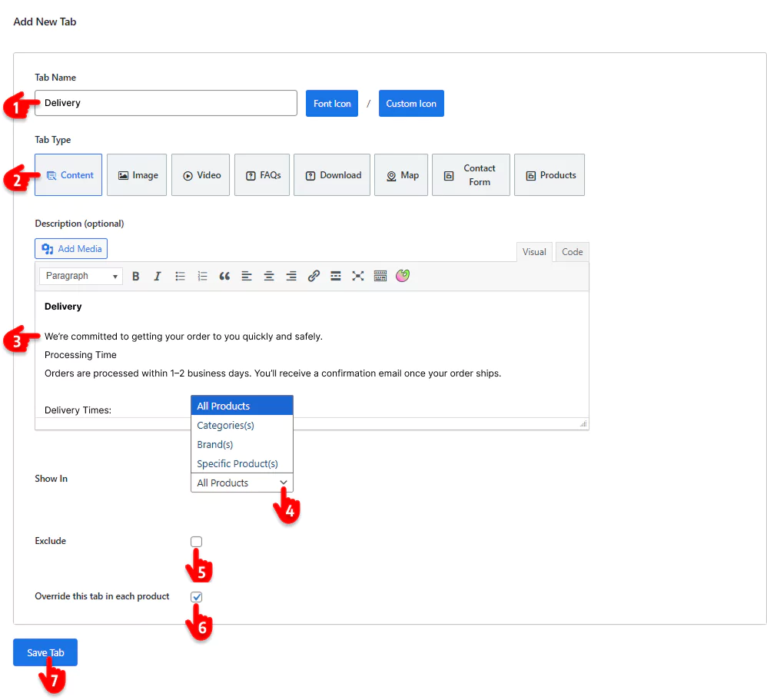Select the Video tab type

click(x=201, y=175)
